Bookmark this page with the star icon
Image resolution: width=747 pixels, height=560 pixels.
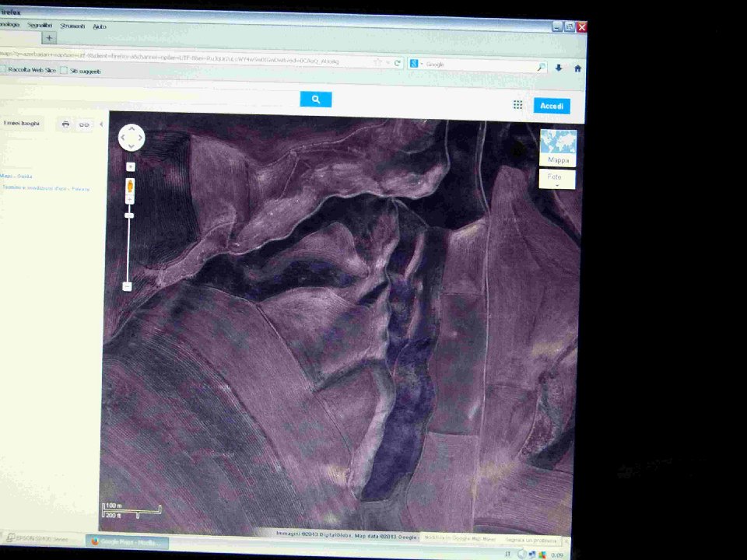tap(378, 62)
